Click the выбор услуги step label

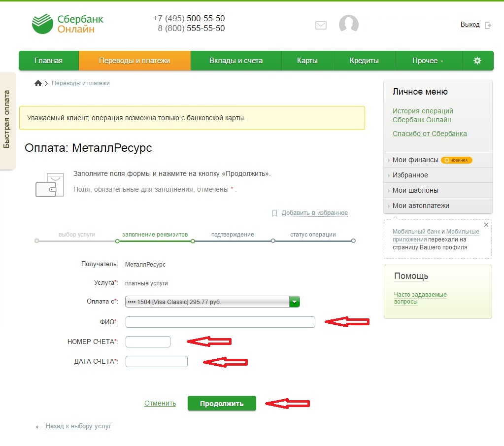click(x=76, y=235)
